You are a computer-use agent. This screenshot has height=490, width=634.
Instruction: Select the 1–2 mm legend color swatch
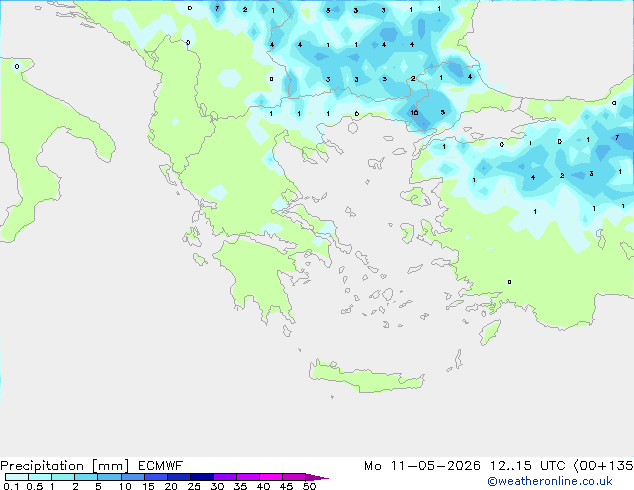pos(63,477)
